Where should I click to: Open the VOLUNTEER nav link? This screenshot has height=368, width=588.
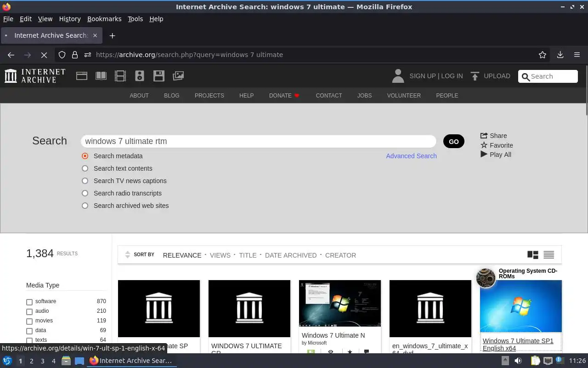(x=404, y=96)
